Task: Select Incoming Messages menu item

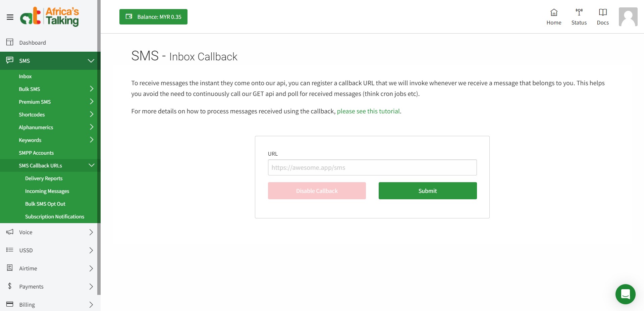Action: (47, 191)
